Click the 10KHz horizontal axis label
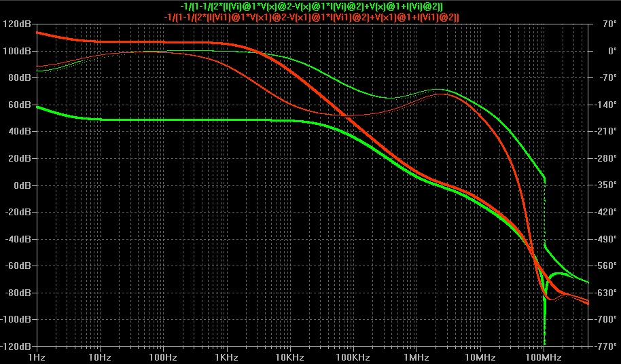621x364 pixels. pyautogui.click(x=288, y=357)
